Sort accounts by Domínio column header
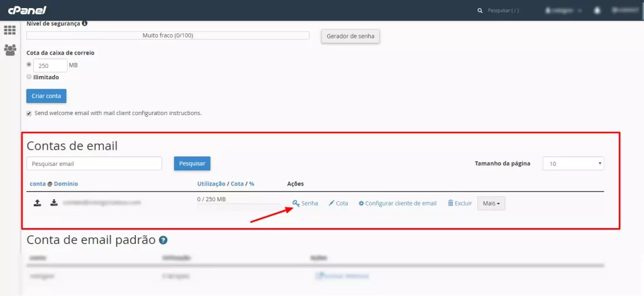Image resolution: width=644 pixels, height=296 pixels. [65, 184]
